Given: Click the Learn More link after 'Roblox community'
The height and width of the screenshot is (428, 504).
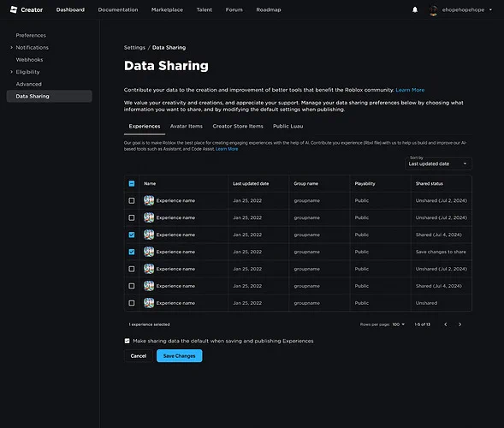Looking at the screenshot, I should pos(410,90).
